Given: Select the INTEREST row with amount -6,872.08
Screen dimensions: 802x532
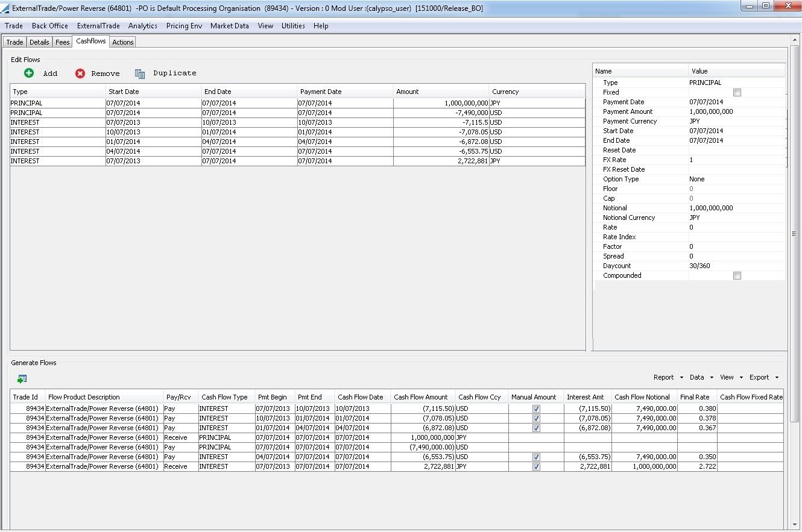Looking at the screenshot, I should pyautogui.click(x=297, y=142).
